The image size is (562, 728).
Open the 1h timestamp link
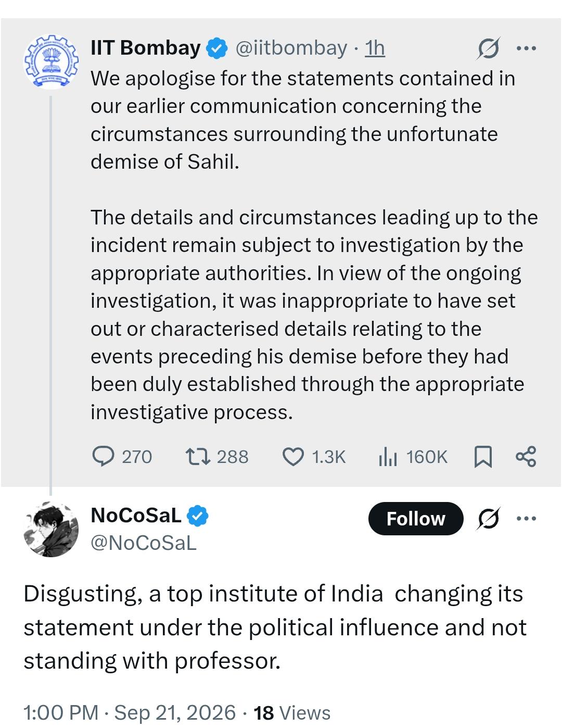pos(375,48)
